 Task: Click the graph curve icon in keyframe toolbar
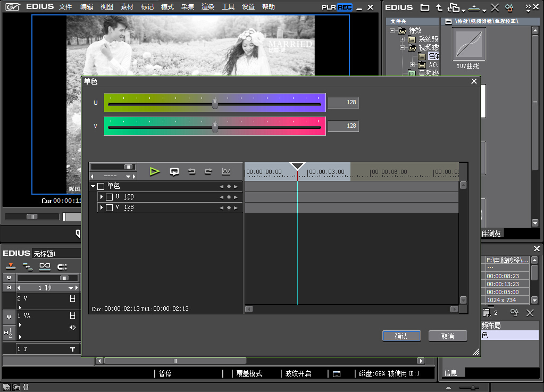coord(226,171)
